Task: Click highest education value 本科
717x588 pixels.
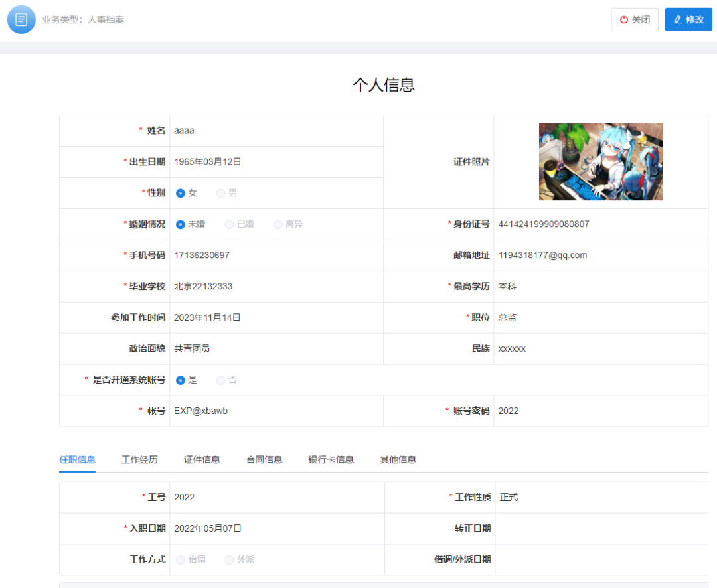Action: 507,286
